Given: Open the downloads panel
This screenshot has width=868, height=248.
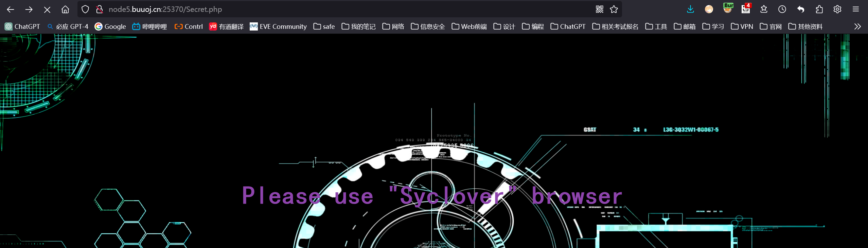Looking at the screenshot, I should (x=690, y=9).
